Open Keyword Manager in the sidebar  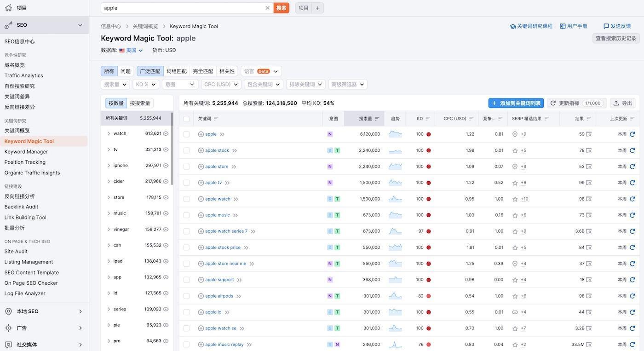26,152
